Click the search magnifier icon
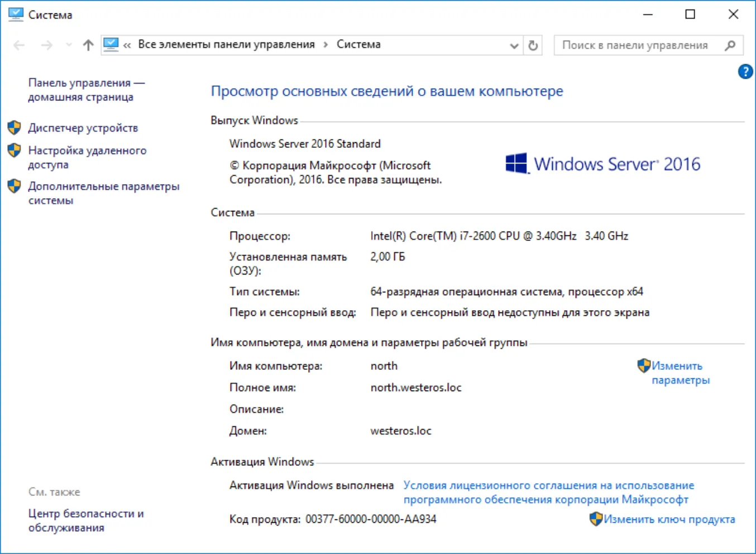The width and height of the screenshot is (756, 554). coord(730,45)
